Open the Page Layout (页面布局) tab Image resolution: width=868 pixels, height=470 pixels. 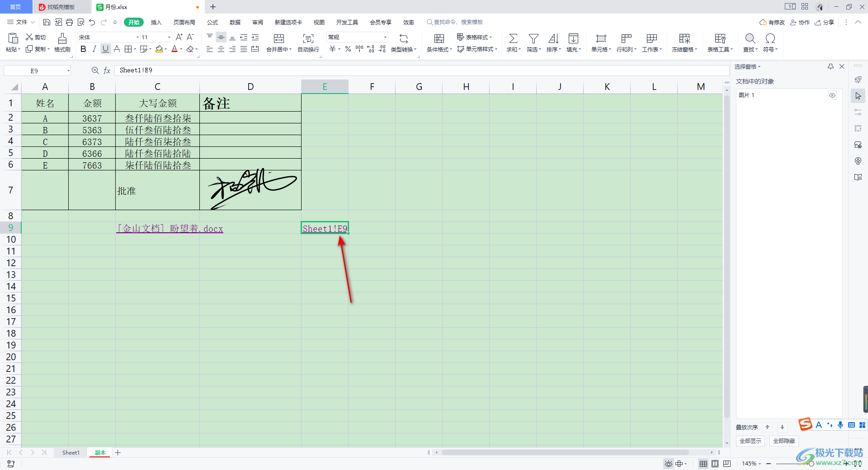tap(184, 22)
